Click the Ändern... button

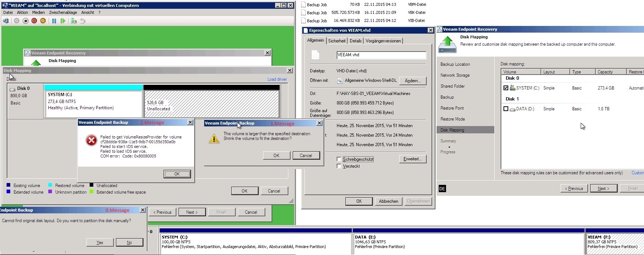coord(413,80)
